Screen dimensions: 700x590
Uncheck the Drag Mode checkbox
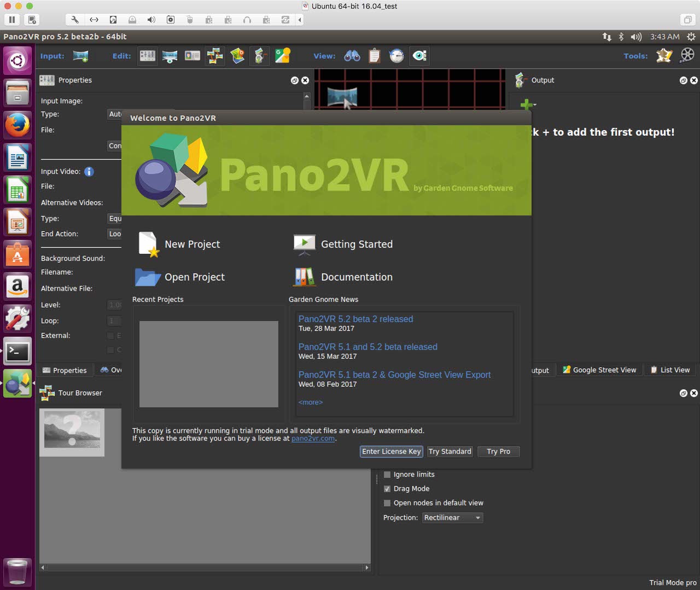[x=387, y=489]
